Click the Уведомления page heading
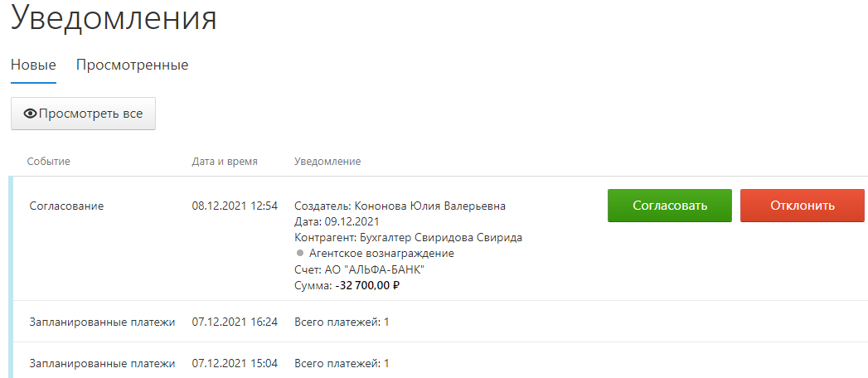Viewport: 868px width, 378px height. [114, 17]
